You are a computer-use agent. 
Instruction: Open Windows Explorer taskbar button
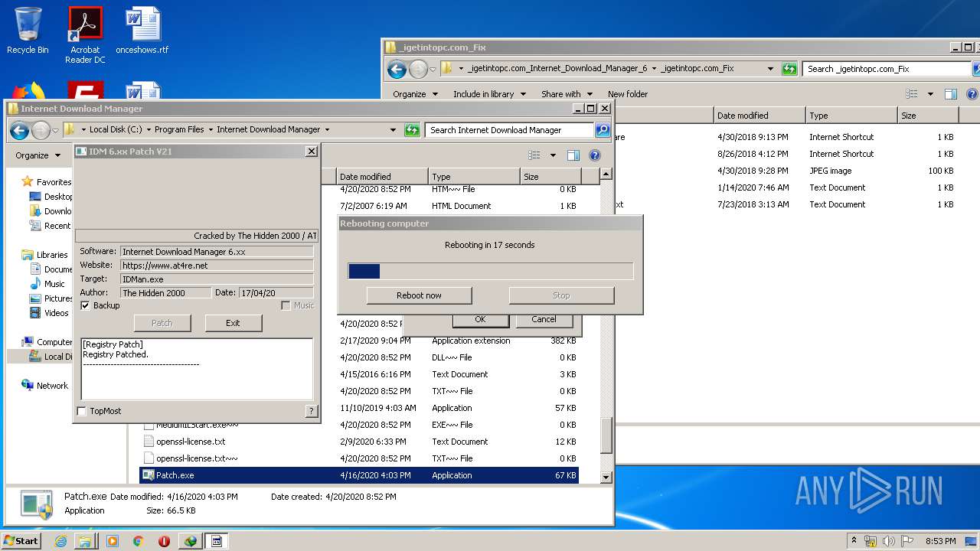tap(85, 541)
